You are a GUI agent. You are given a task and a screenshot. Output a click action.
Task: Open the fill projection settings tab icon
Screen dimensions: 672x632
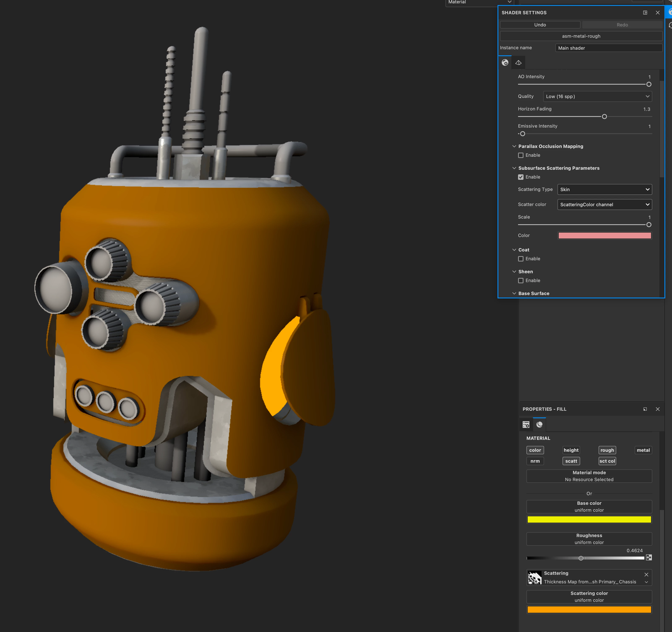pyautogui.click(x=526, y=425)
